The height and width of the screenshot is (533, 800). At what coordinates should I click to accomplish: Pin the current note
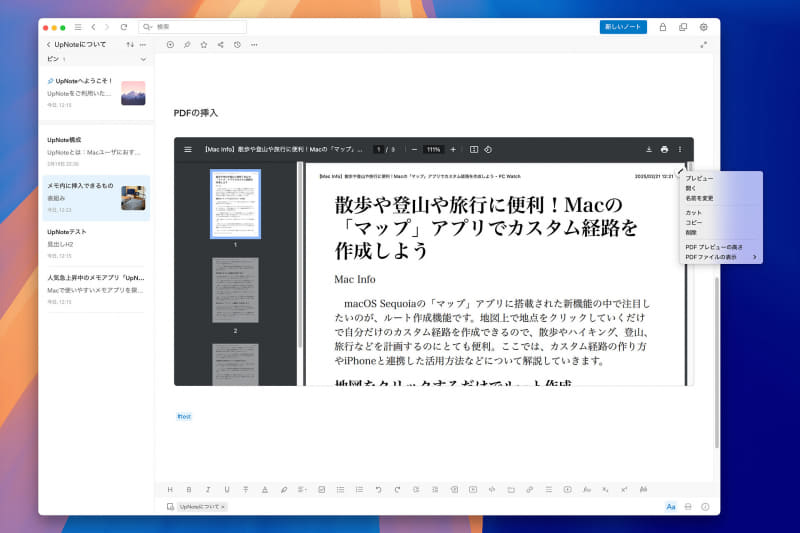click(187, 45)
